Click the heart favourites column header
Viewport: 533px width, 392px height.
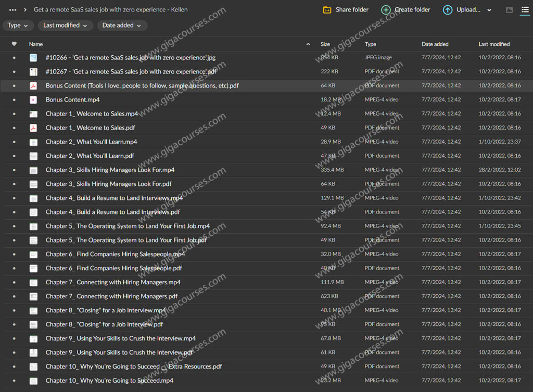tap(14, 44)
